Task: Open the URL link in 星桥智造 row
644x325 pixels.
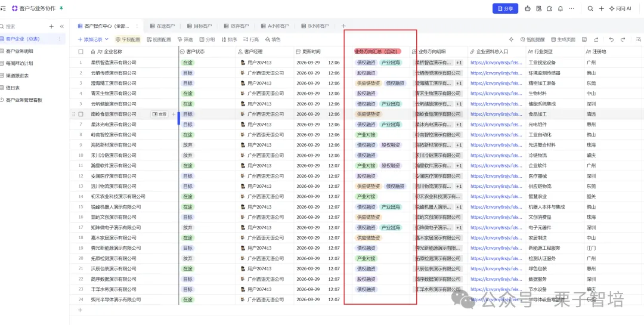Action: point(495,63)
